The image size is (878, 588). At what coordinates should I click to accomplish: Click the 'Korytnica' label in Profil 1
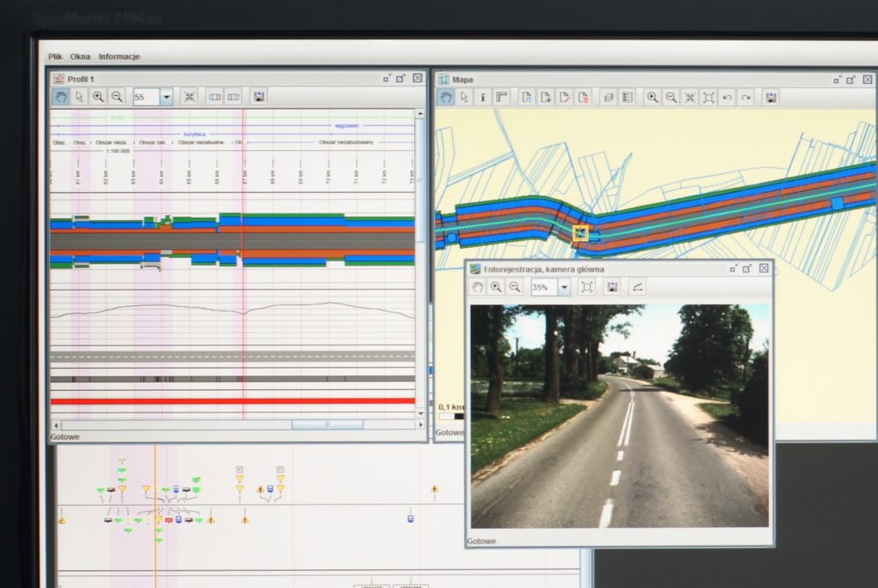195,135
